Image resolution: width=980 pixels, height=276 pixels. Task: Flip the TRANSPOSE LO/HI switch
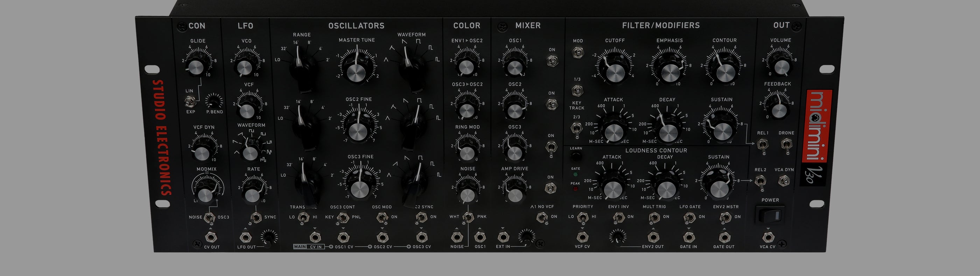point(303,218)
